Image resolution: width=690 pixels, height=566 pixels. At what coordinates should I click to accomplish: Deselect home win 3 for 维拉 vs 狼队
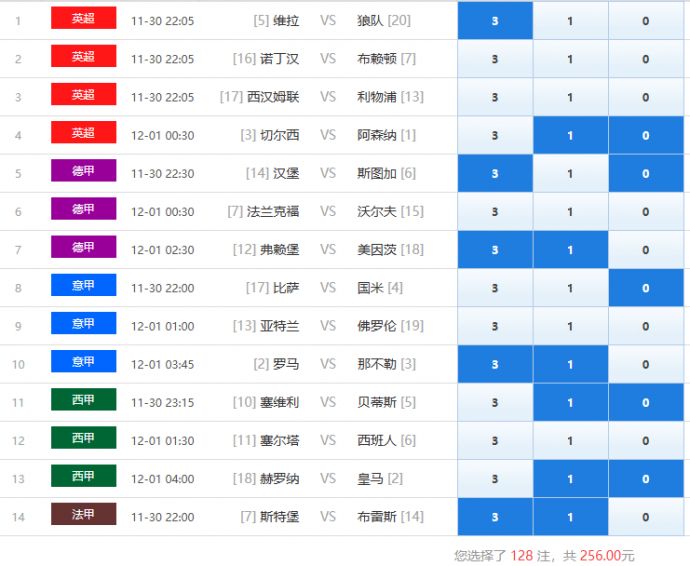495,21
